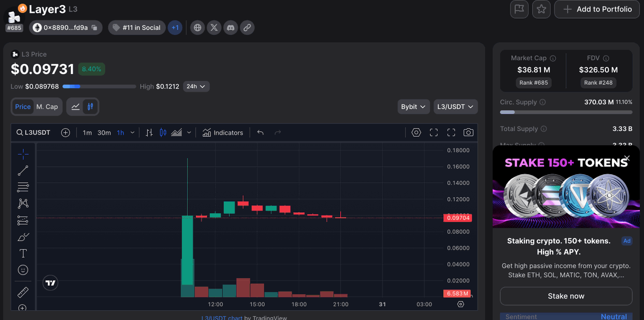
Task: Select the crosshair cursor tool
Action: click(23, 154)
